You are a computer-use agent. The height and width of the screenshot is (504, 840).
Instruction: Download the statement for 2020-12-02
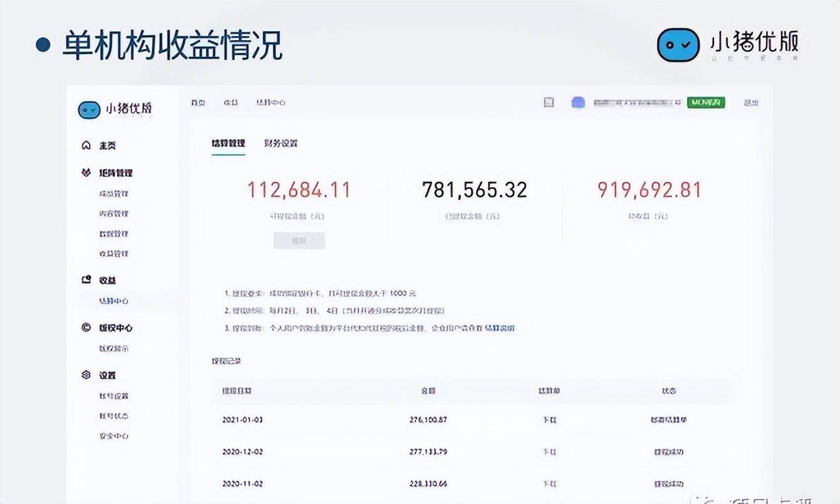[550, 452]
